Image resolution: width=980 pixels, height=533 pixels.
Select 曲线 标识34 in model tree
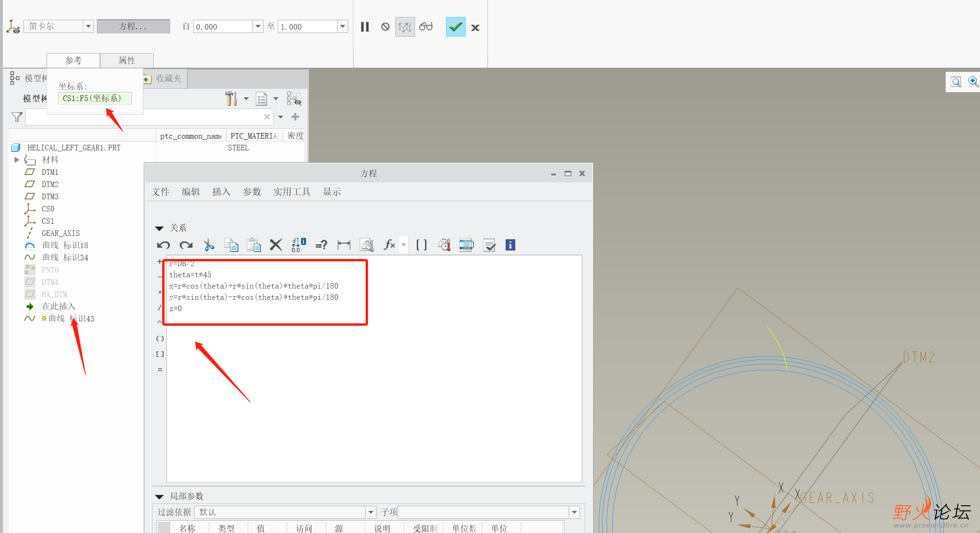[x=65, y=258]
